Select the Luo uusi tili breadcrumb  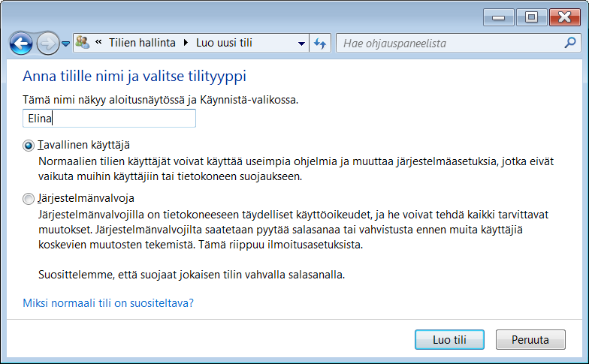pos(224,43)
